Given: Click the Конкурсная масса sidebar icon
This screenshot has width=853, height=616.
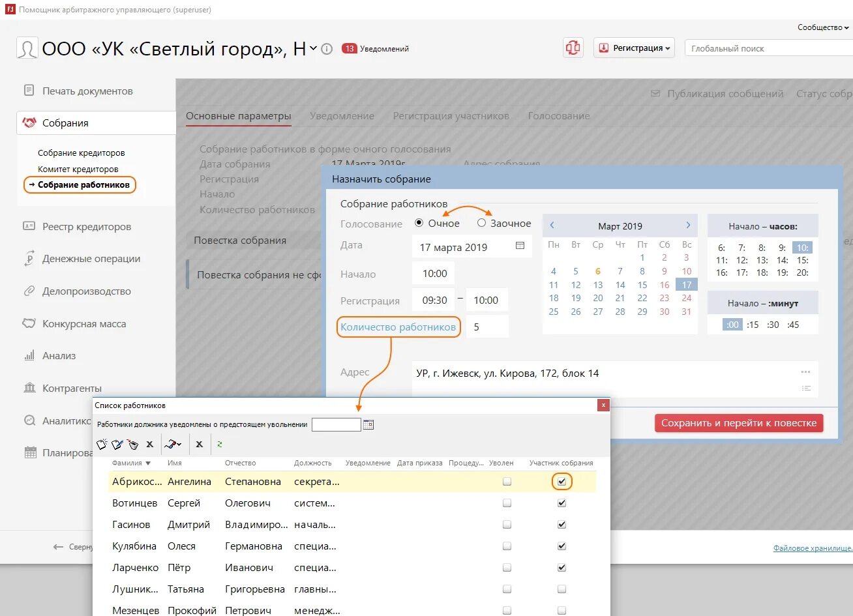Looking at the screenshot, I should (x=29, y=323).
